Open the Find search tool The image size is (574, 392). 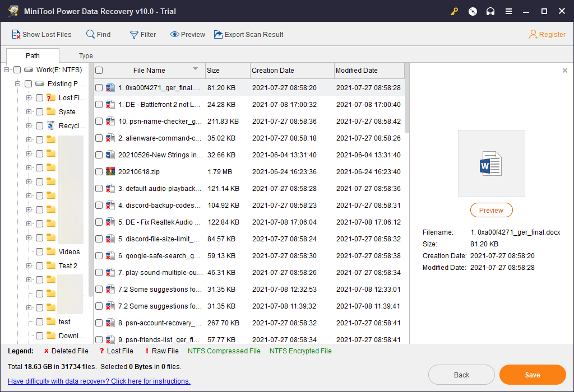(x=90, y=34)
